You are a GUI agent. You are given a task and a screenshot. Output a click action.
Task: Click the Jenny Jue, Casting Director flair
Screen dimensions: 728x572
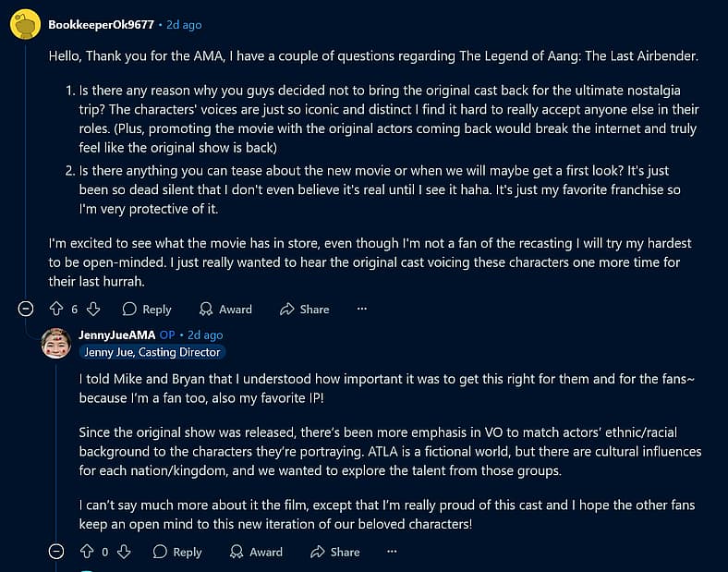pos(152,352)
